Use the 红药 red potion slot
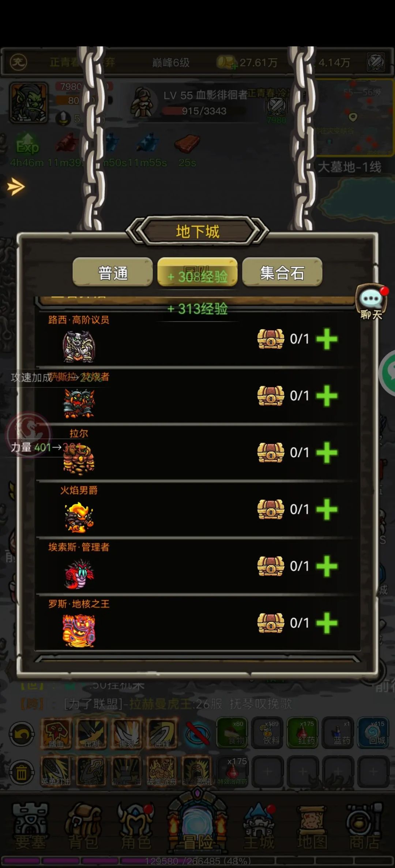 point(303,732)
